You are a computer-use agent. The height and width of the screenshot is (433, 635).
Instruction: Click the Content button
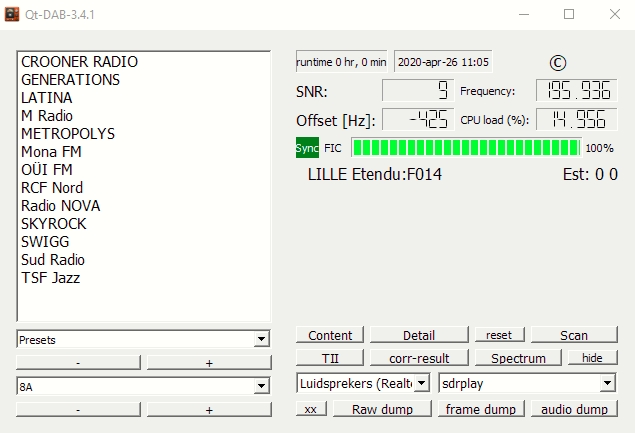tap(330, 335)
